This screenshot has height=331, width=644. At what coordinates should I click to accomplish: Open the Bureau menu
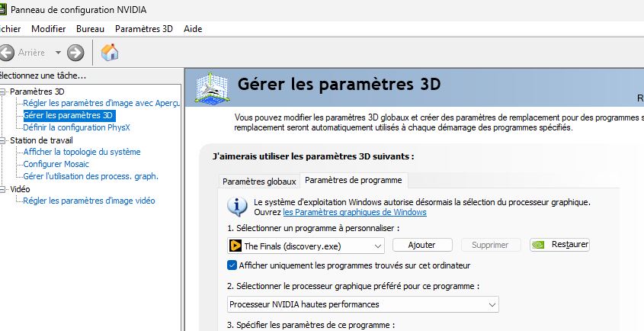click(91, 29)
